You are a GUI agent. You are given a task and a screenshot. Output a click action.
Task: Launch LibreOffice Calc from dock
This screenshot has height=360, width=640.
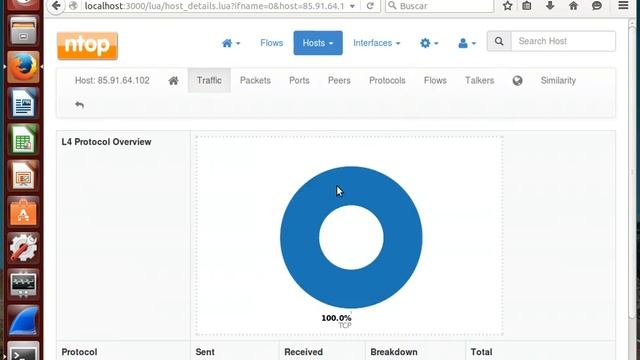[x=23, y=139]
